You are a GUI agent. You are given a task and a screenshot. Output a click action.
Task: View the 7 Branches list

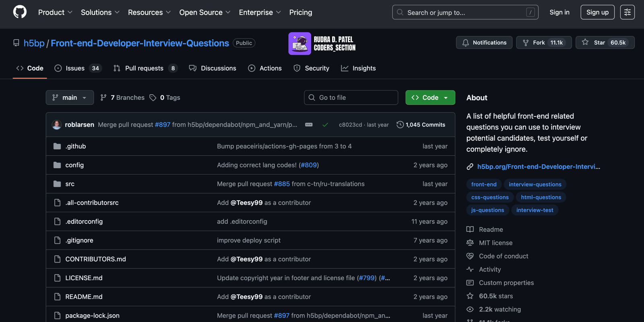click(123, 97)
